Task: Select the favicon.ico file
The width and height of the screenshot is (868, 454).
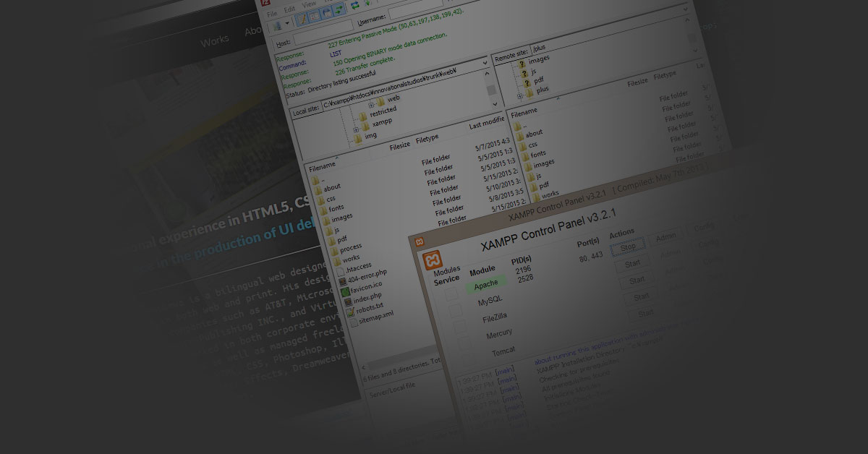Action: (x=362, y=288)
